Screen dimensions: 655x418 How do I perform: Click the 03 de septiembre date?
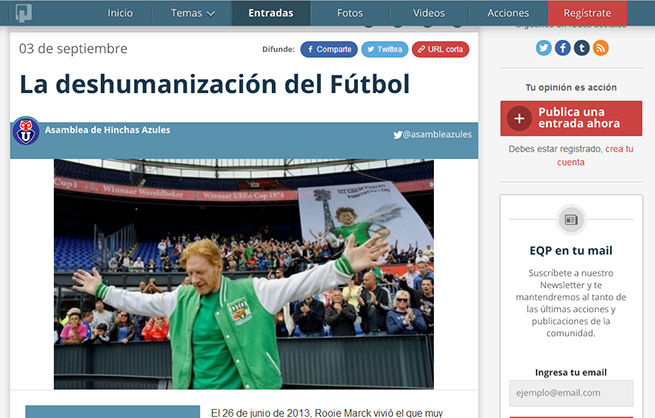coord(73,48)
